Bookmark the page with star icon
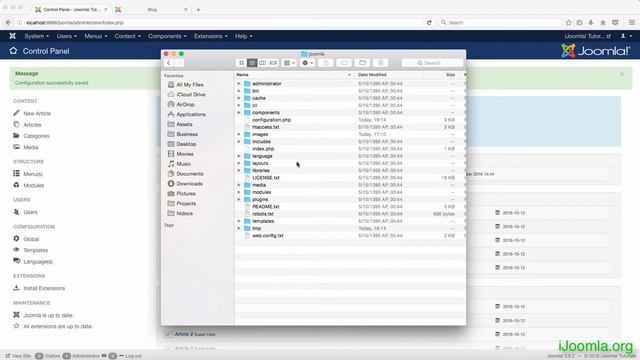Viewport: 640px width, 360px height. [569, 22]
